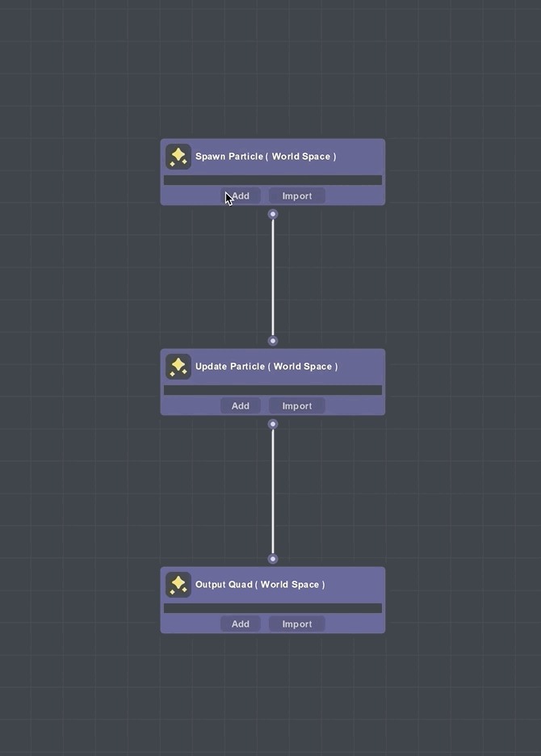Select the Spawn Particle ( World Space ) title

pos(266,157)
